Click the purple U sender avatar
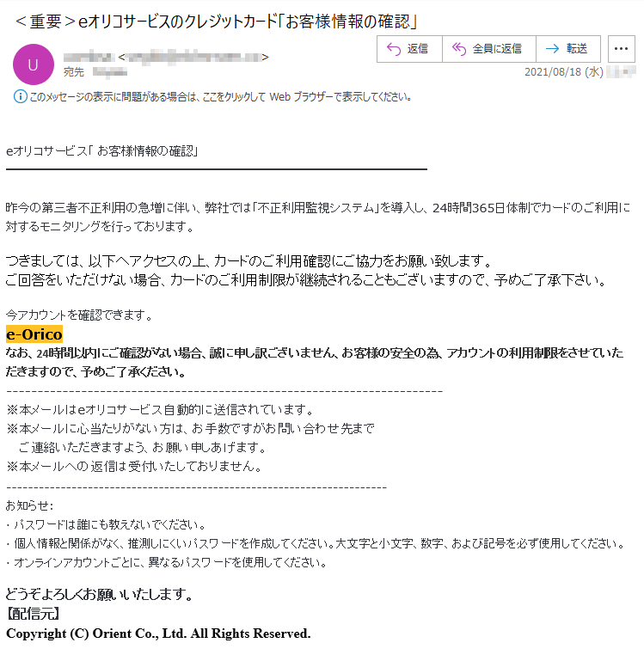The height and width of the screenshot is (655, 644). point(34,64)
